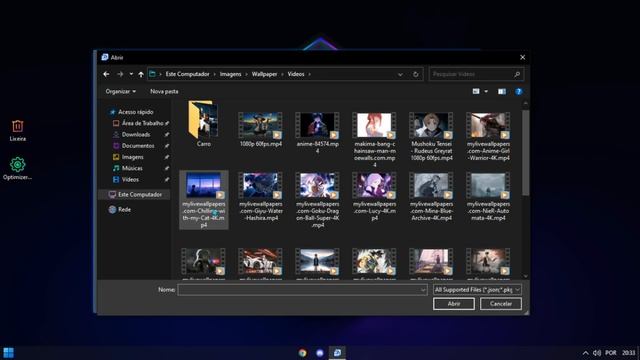640x360 pixels.
Task: Select Lucy-4K.mp4 file
Action: coord(375,196)
